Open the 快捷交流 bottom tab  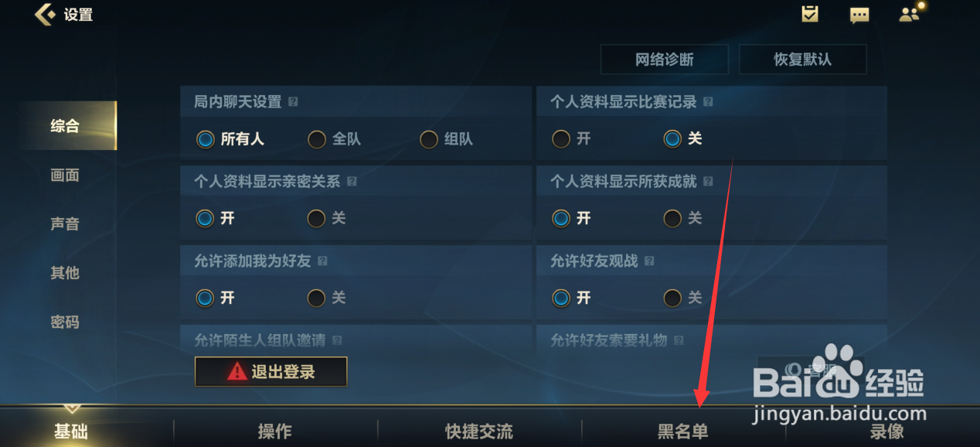479,431
